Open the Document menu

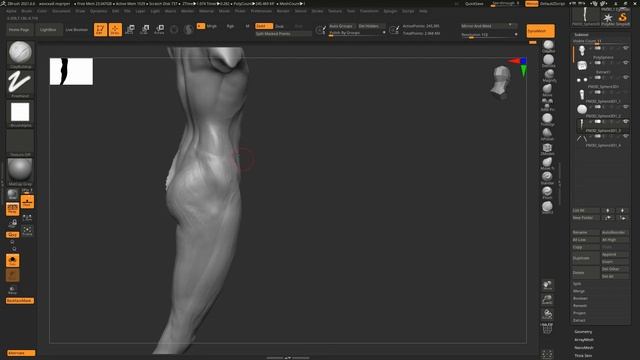(x=61, y=11)
